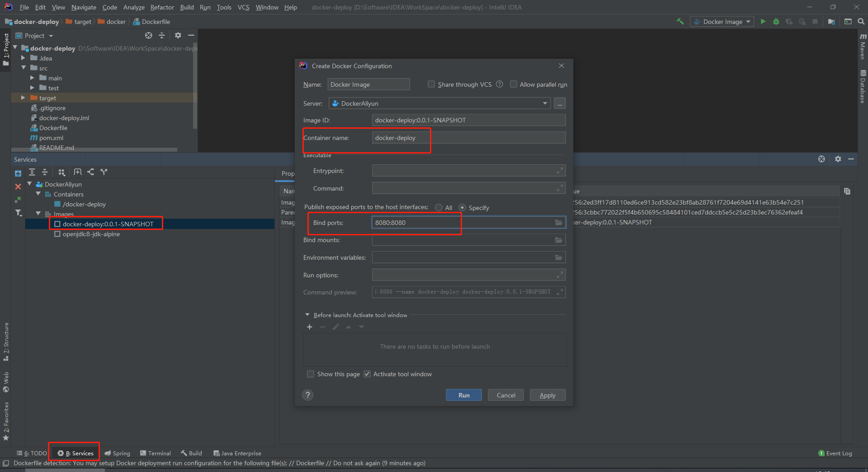Screen dimensions: 868x472
Task: Tick the Show this page checkbox
Action: tap(311, 374)
